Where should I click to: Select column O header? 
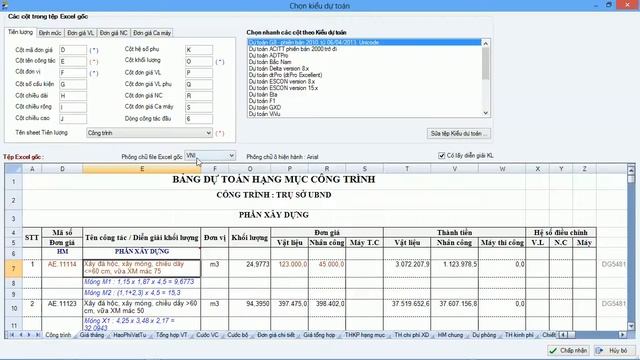pyautogui.click(x=250, y=169)
